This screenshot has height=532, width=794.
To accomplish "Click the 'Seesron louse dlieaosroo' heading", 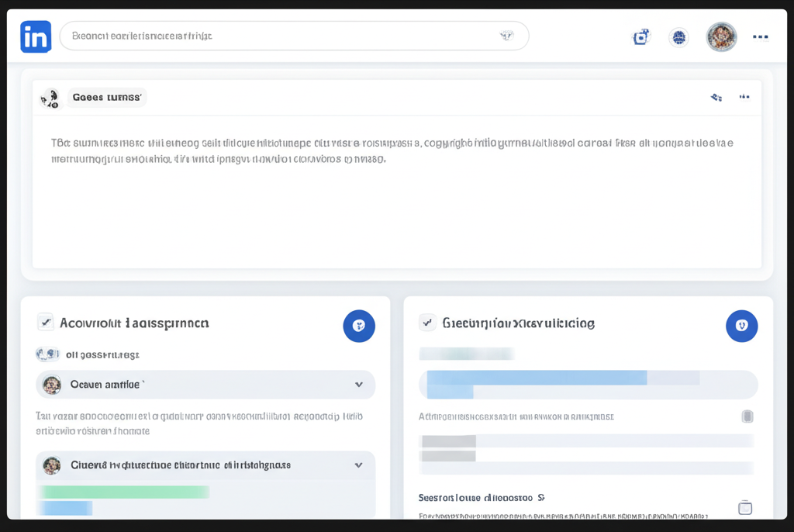I will click(482, 498).
